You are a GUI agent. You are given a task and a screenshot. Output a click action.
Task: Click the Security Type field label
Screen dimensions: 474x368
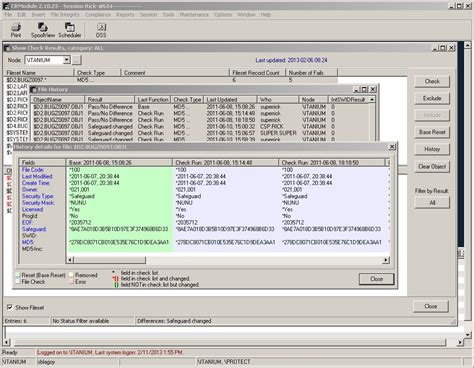37,196
